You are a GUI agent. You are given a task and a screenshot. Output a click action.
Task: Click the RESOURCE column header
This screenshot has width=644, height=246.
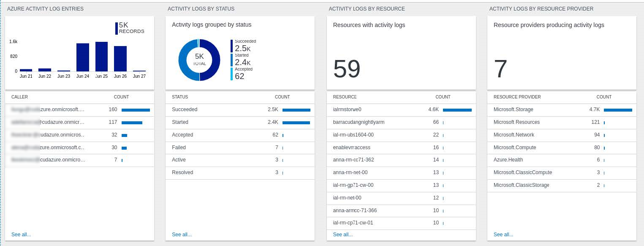(345, 97)
